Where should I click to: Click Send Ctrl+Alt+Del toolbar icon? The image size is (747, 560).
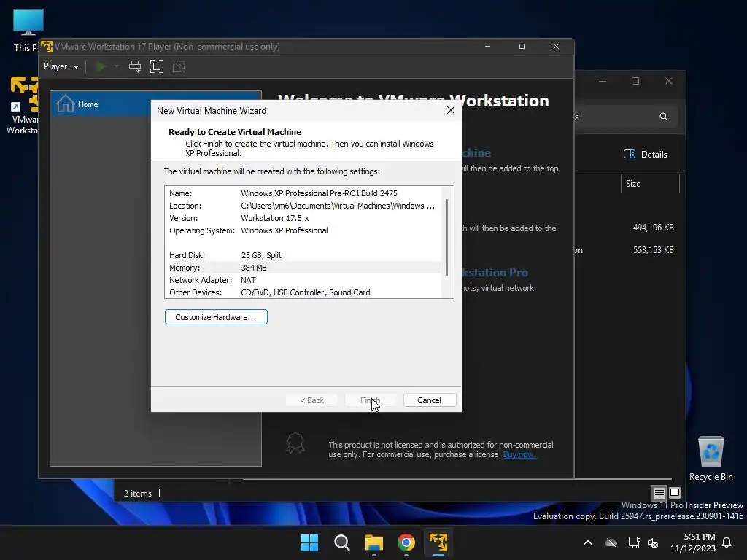[x=135, y=66]
